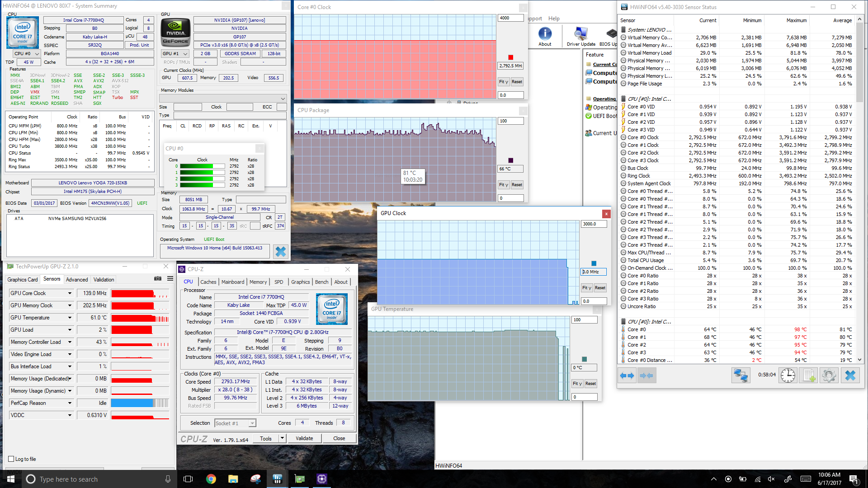The width and height of the screenshot is (868, 488).
Task: Click the About info icon in HWiNFO
Action: pos(545,34)
